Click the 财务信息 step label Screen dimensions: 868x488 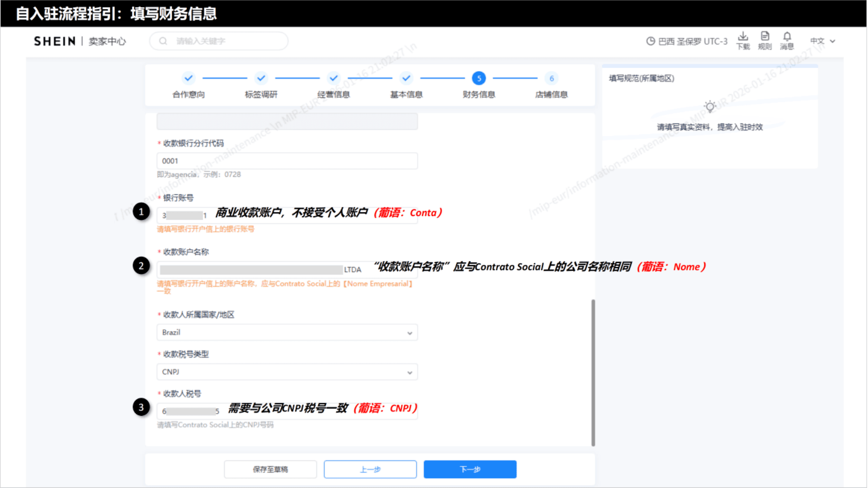(479, 94)
